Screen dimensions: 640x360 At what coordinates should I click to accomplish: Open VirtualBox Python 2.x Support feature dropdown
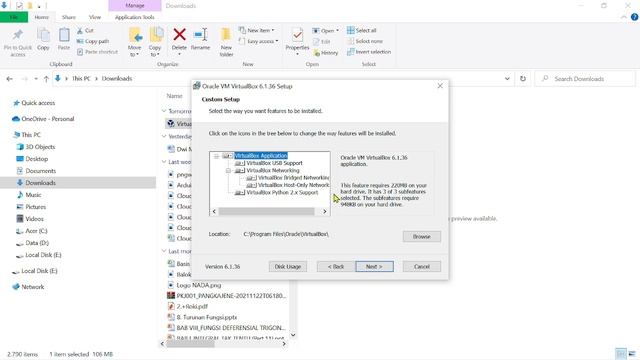240,193
